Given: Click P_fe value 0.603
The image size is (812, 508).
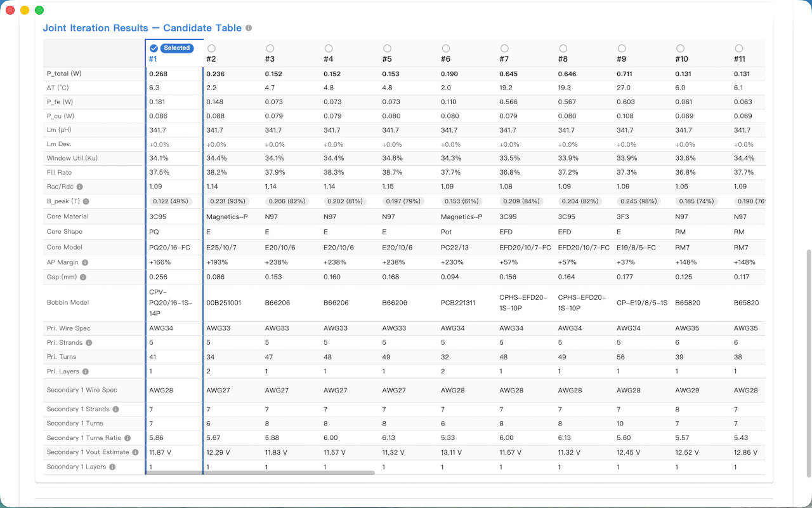Looking at the screenshot, I should 625,102.
